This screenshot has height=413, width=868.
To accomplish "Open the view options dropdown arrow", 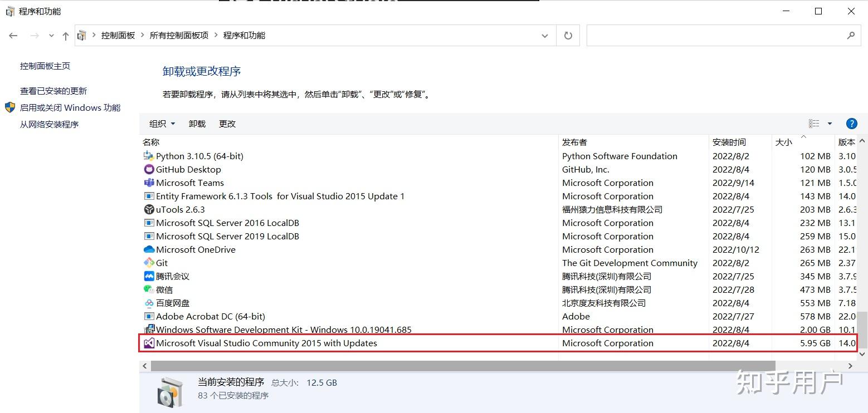I will pyautogui.click(x=830, y=124).
